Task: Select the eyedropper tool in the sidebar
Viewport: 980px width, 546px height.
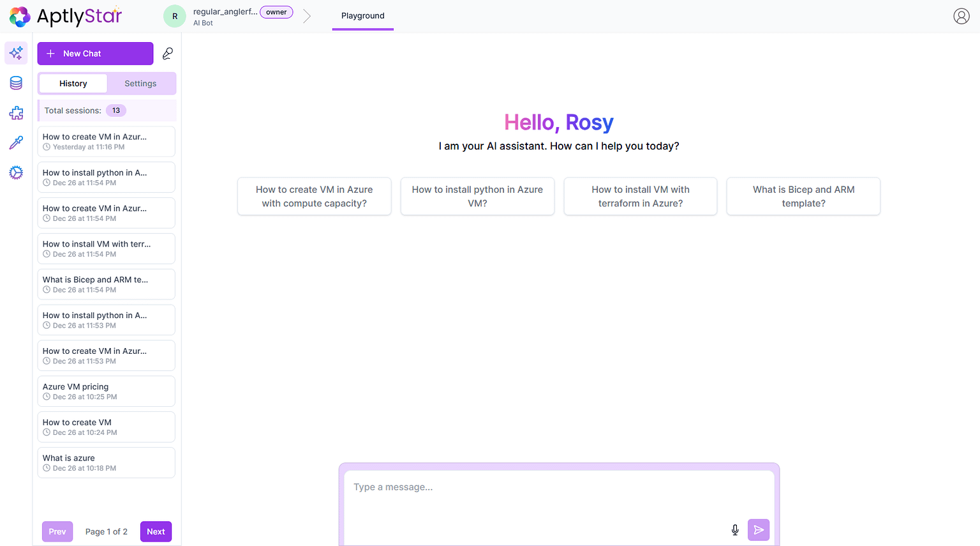Action: pyautogui.click(x=15, y=142)
